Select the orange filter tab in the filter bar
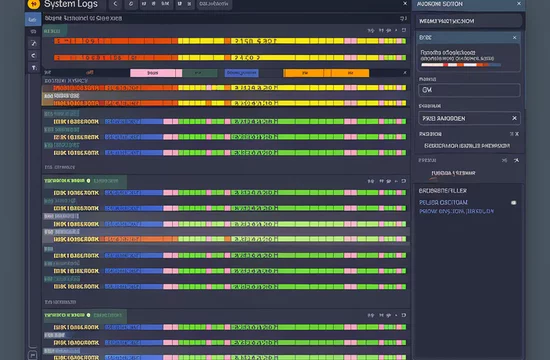550x360 pixels. point(326,73)
